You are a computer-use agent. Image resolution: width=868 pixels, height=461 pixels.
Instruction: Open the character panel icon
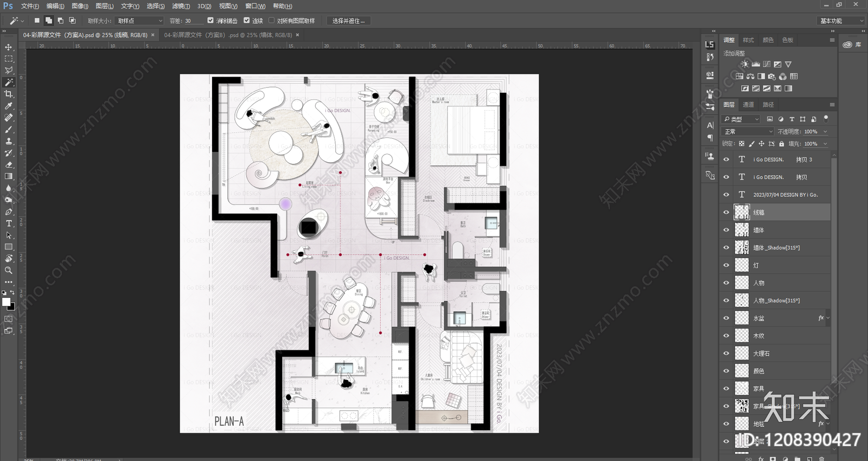pyautogui.click(x=710, y=125)
